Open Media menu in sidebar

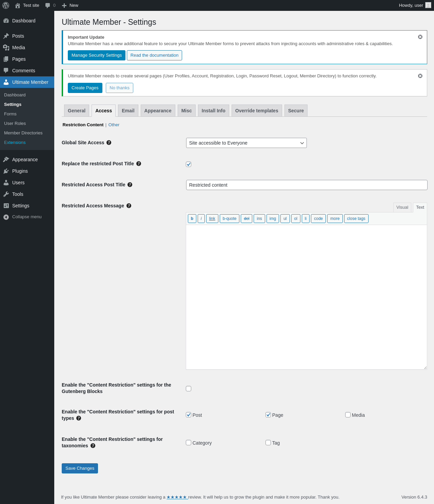point(27,48)
